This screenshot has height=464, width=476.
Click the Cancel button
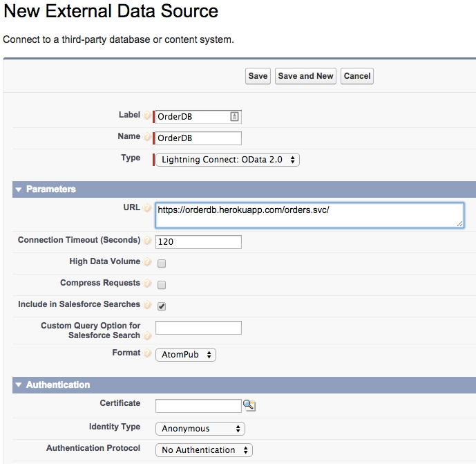point(357,76)
